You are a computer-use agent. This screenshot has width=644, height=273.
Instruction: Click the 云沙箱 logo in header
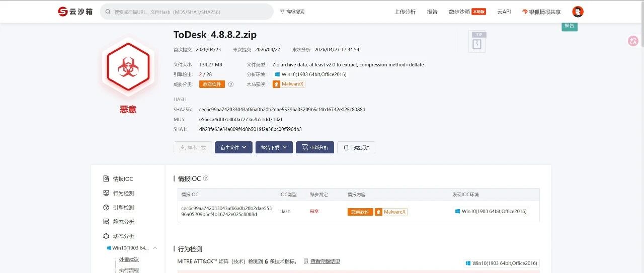(x=75, y=12)
